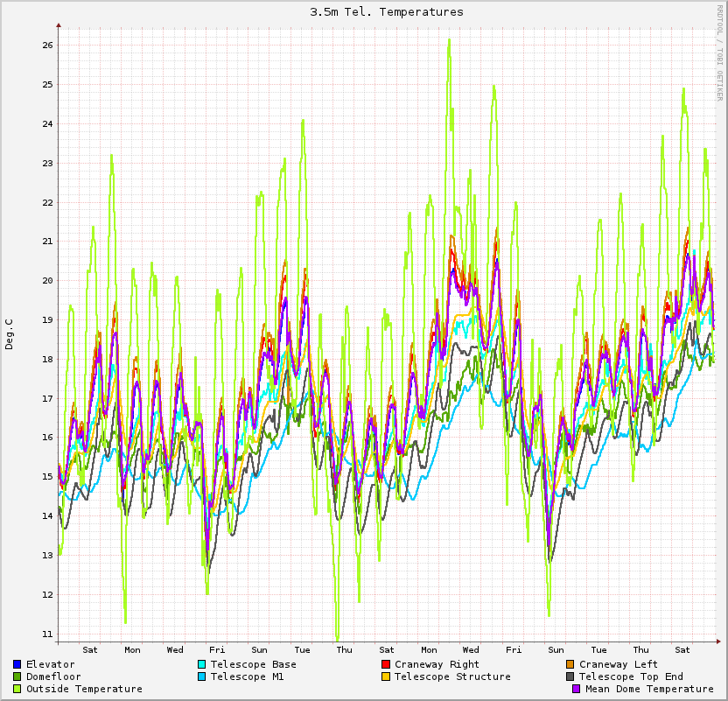Select the yellow Telescope Structure swatch
This screenshot has width=728, height=701.
(386, 676)
